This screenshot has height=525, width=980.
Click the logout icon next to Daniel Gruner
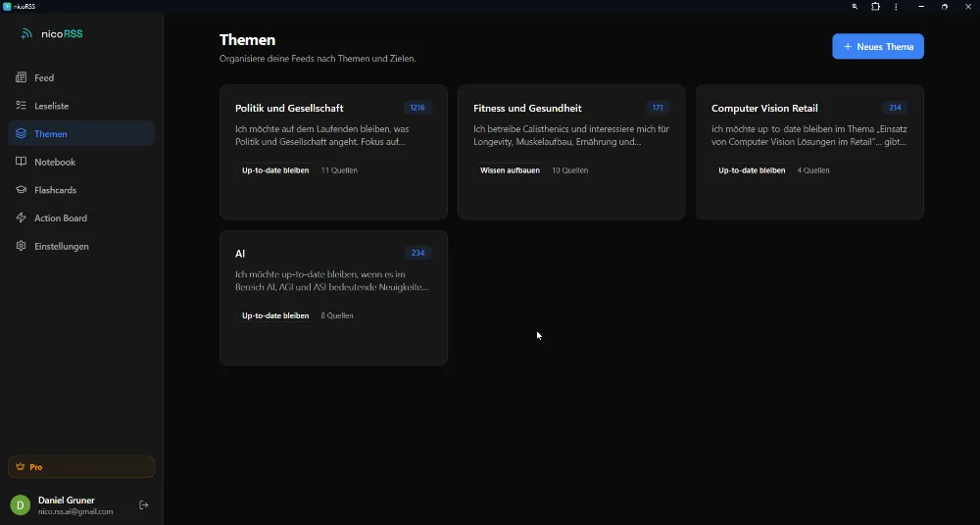[144, 505]
